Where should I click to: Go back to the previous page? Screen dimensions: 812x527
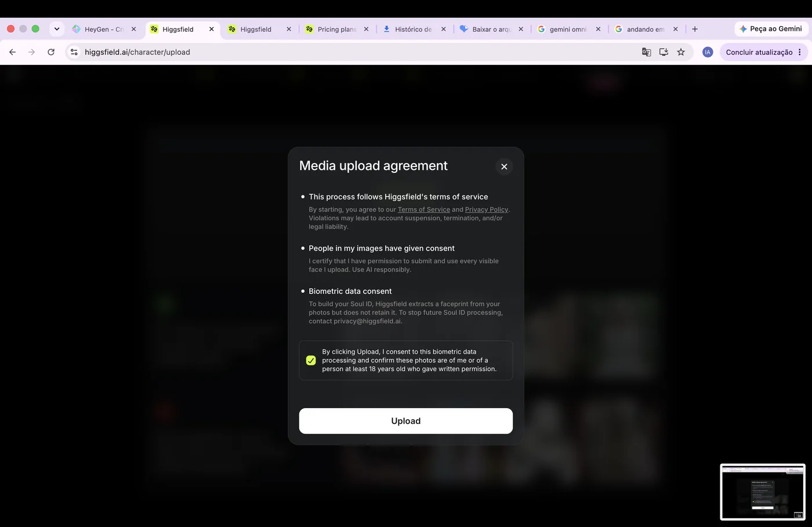[x=12, y=52]
